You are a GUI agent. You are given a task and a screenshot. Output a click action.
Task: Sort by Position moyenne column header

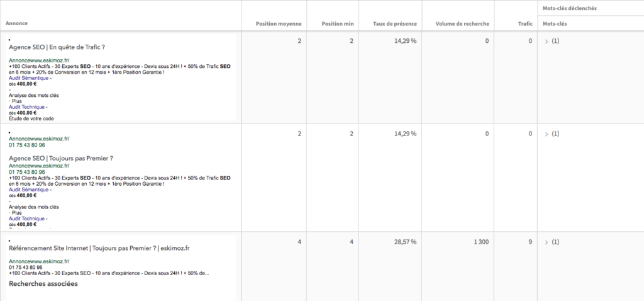tap(279, 24)
